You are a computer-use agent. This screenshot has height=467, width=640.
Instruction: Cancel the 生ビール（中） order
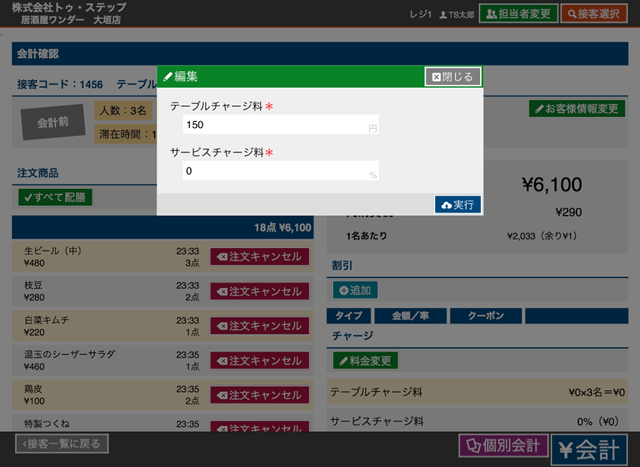[258, 257]
